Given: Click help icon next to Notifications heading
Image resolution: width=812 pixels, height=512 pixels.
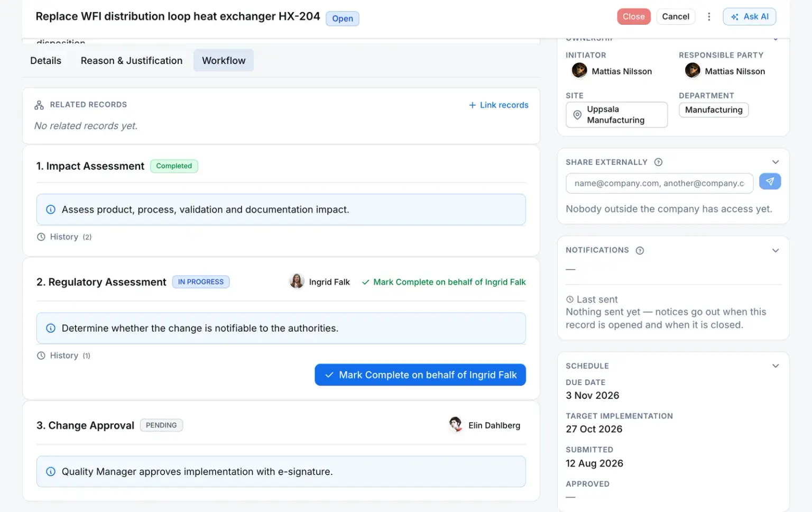Looking at the screenshot, I should 640,251.
